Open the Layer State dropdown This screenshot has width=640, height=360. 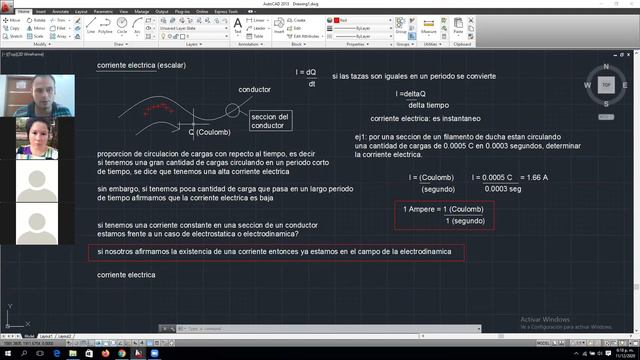(x=194, y=28)
